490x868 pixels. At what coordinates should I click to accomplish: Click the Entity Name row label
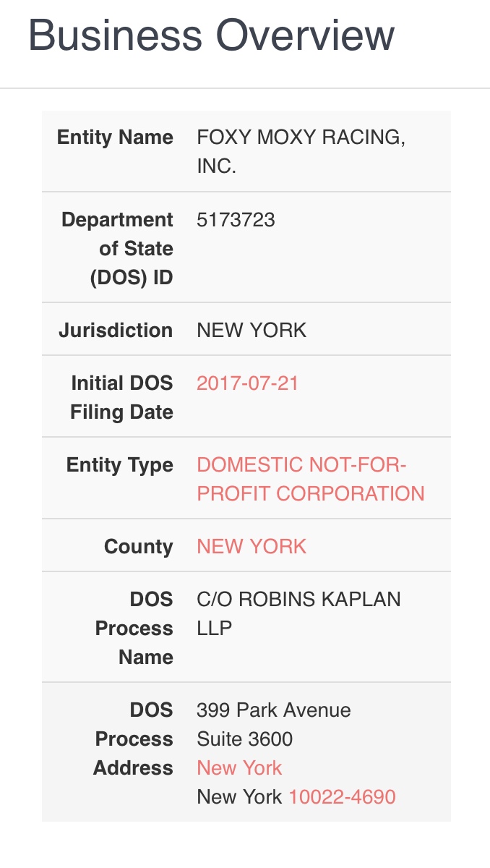point(115,137)
